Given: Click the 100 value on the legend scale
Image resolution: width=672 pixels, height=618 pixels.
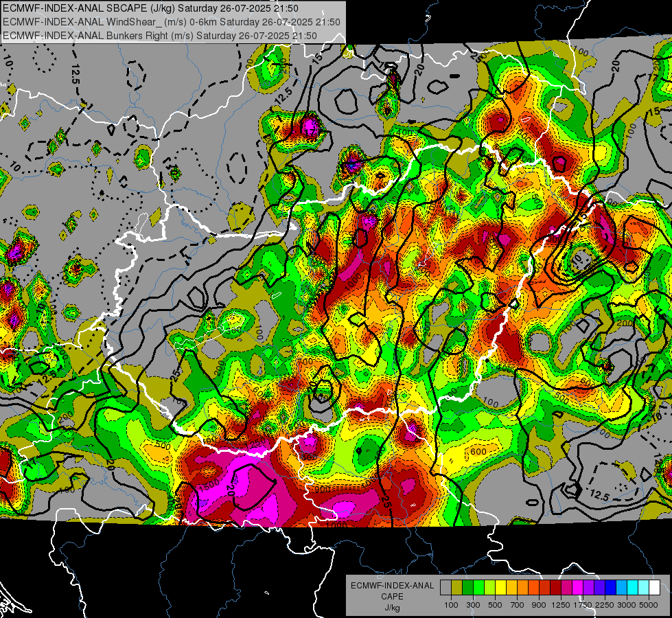Looking at the screenshot, I should (451, 605).
